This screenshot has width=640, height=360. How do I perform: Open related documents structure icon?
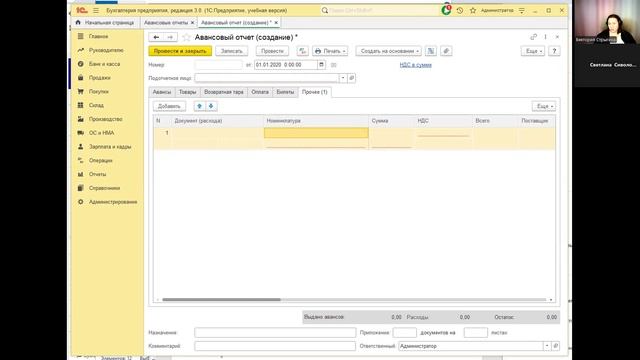click(x=431, y=51)
